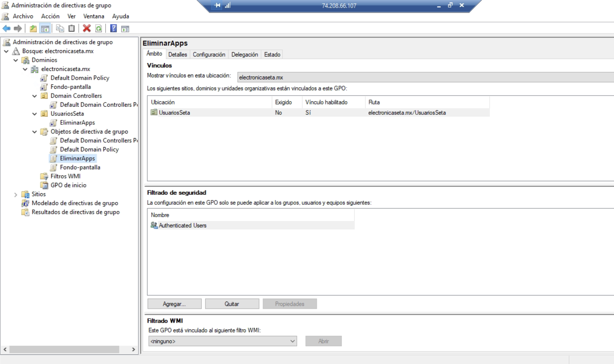Click the Copy icon in the toolbar

(60, 28)
